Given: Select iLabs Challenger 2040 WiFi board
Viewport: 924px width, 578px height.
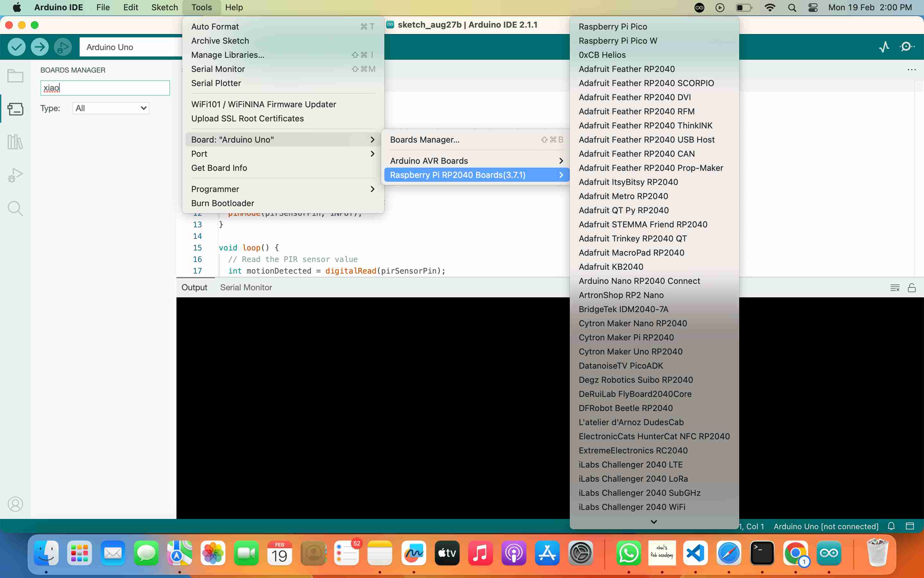Looking at the screenshot, I should coord(654,507).
